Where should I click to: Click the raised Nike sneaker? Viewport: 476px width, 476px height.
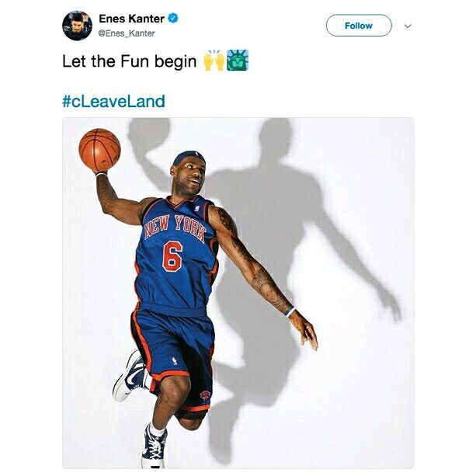pyautogui.click(x=130, y=376)
